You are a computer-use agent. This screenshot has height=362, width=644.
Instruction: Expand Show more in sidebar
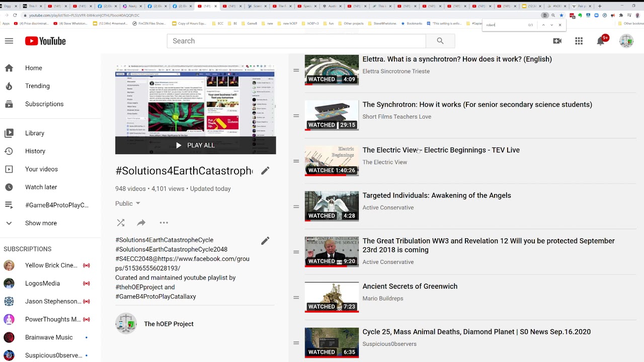coord(41,223)
